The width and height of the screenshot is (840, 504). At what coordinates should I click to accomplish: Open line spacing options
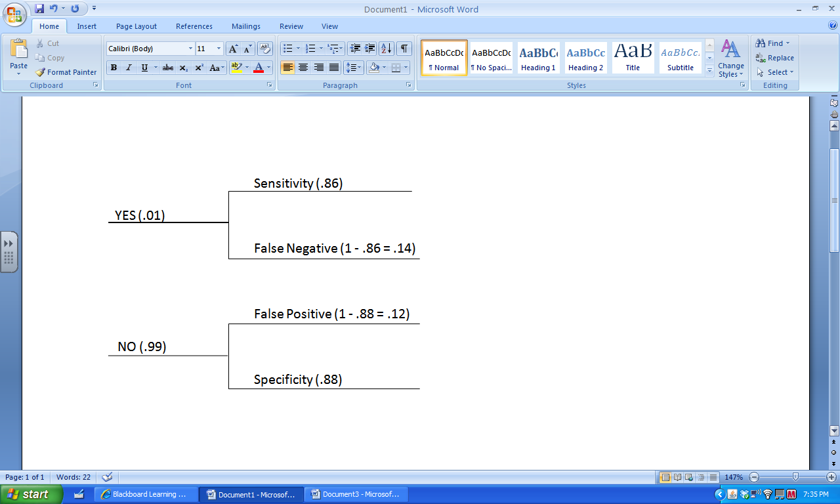pos(354,68)
